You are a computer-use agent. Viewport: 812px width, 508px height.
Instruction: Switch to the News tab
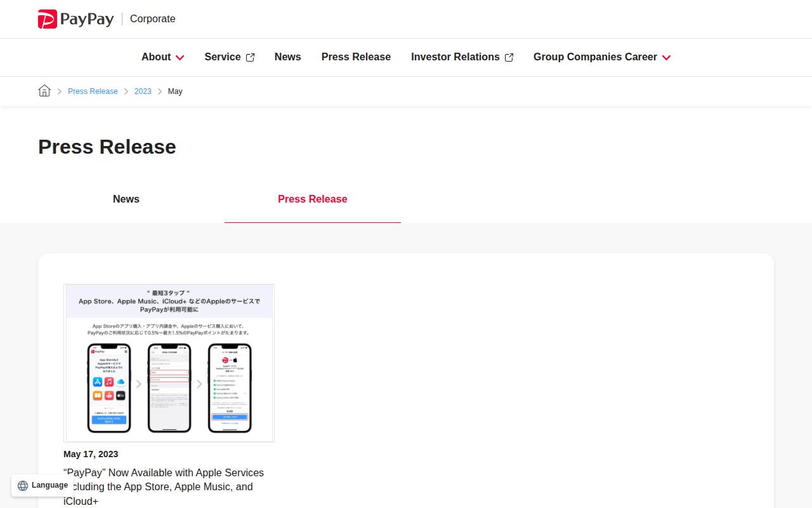(126, 199)
